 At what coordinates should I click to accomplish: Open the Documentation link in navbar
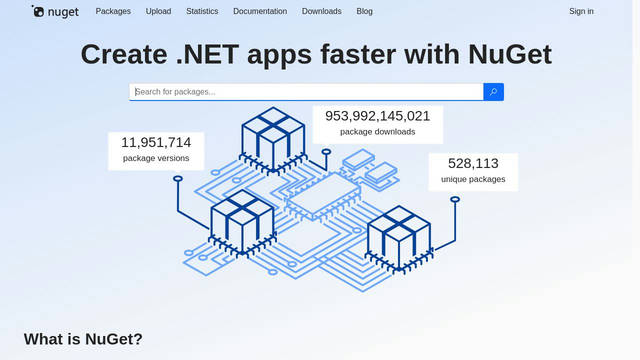pyautogui.click(x=260, y=11)
